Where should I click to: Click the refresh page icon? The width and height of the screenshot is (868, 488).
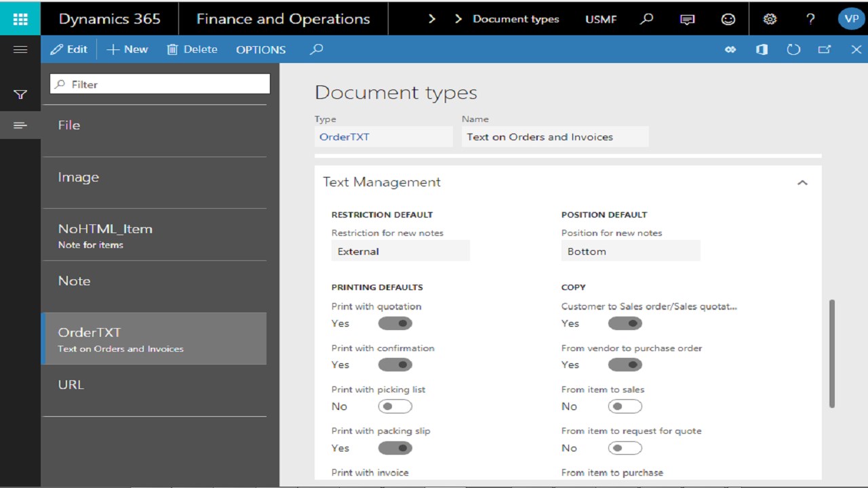pyautogui.click(x=793, y=49)
